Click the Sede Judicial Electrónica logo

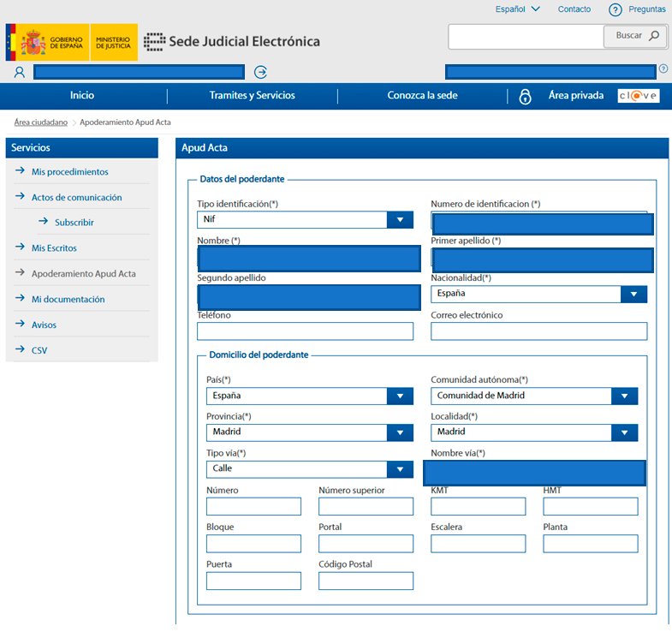[232, 41]
